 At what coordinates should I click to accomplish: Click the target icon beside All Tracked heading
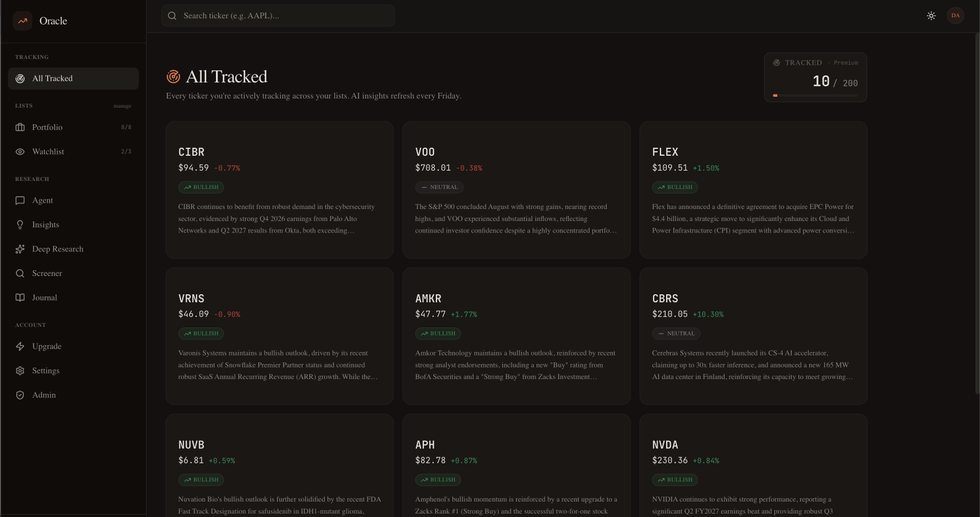(173, 76)
